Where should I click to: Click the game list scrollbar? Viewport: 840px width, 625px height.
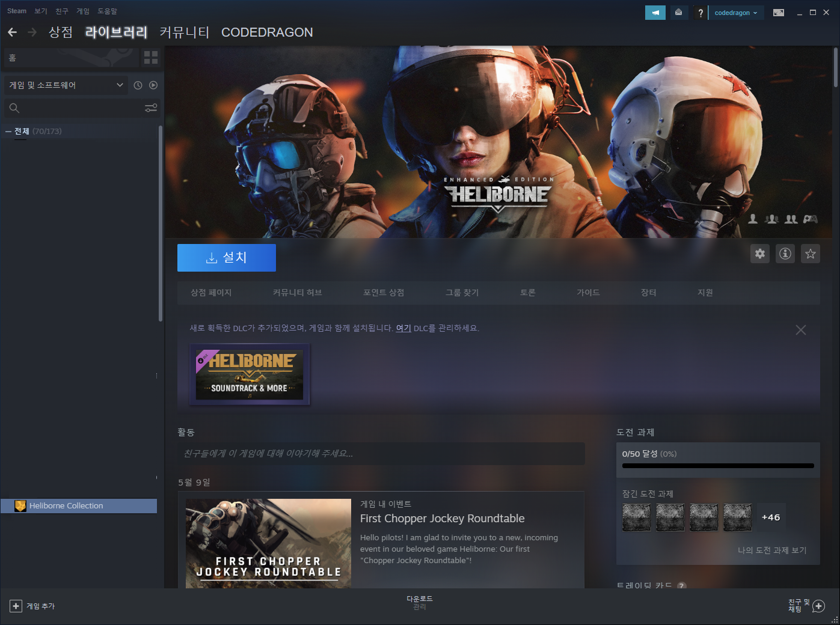click(x=160, y=224)
